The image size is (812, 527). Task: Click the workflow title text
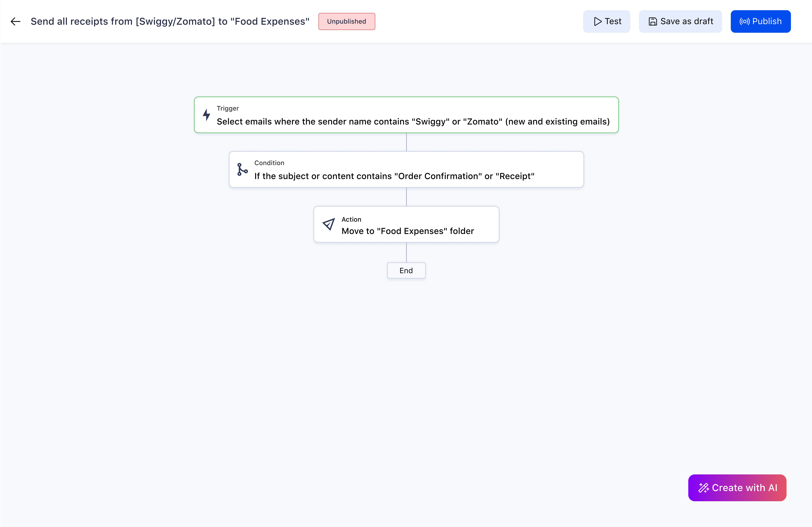tap(170, 21)
